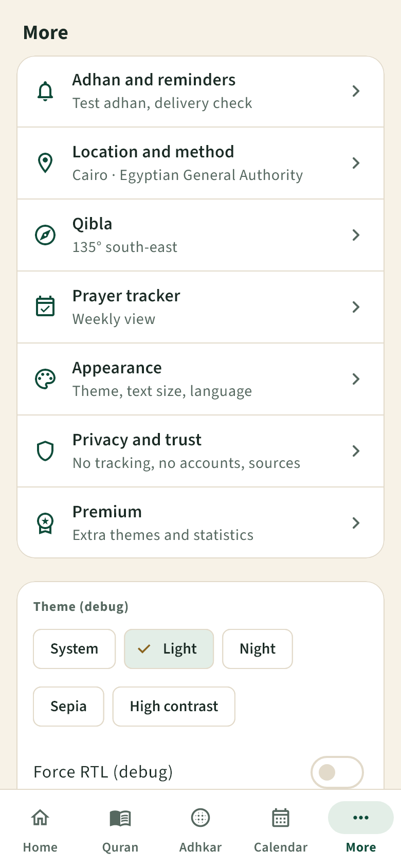The height and width of the screenshot is (868, 401).
Task: Toggle the Force RTL debug switch
Action: (x=337, y=772)
